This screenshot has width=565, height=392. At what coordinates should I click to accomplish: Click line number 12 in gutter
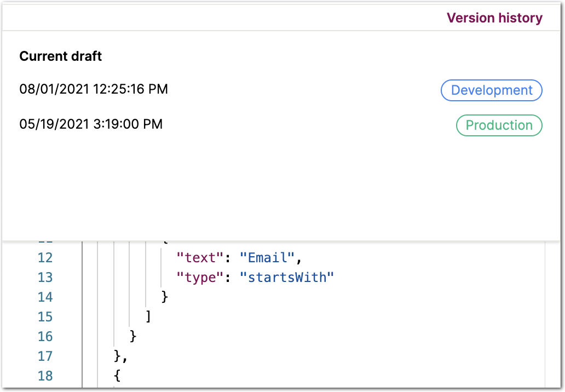(45, 258)
